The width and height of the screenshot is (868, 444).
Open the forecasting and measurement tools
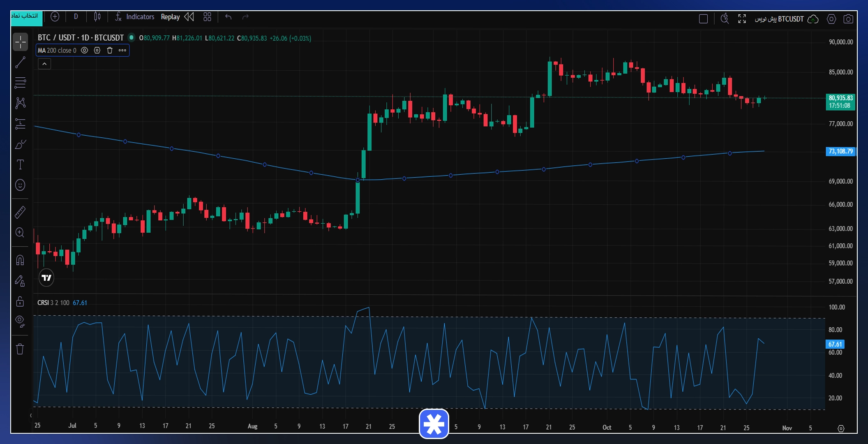[x=20, y=123]
